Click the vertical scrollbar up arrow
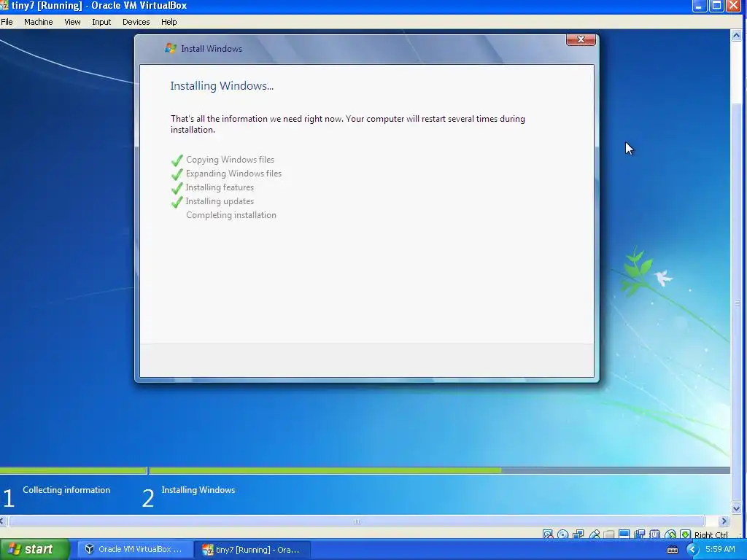 click(736, 35)
